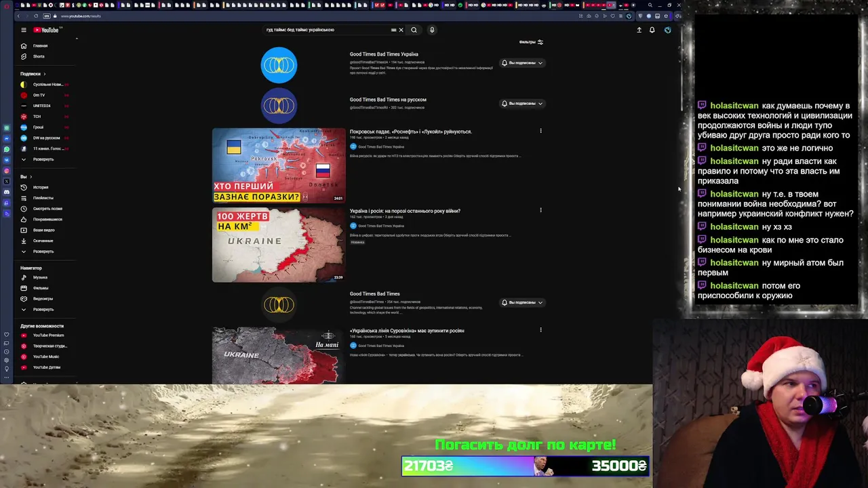The image size is (868, 488).
Task: Open Instagram in browser sidebar
Action: click(x=7, y=171)
